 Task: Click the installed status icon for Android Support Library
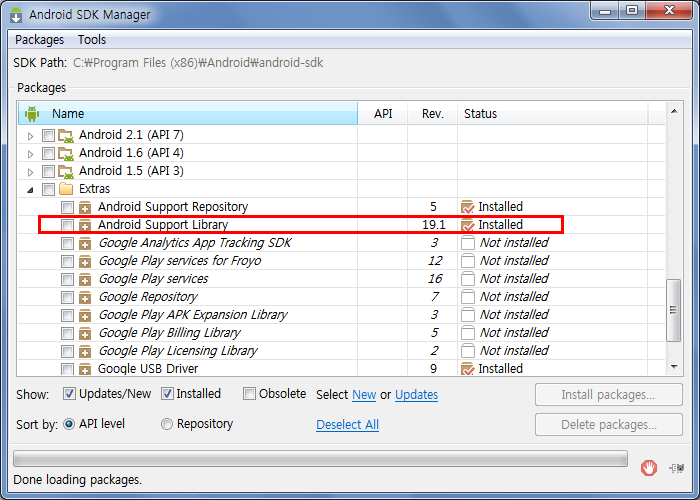pos(467,225)
